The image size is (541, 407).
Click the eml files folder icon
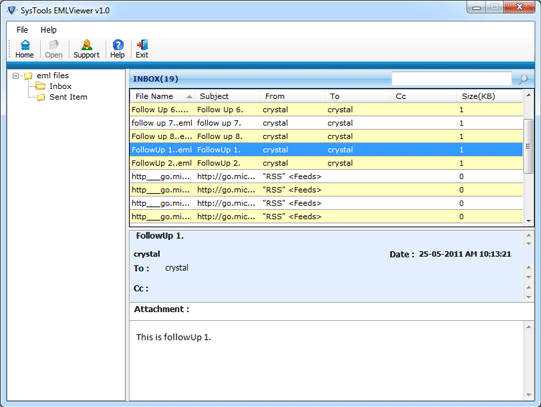28,76
